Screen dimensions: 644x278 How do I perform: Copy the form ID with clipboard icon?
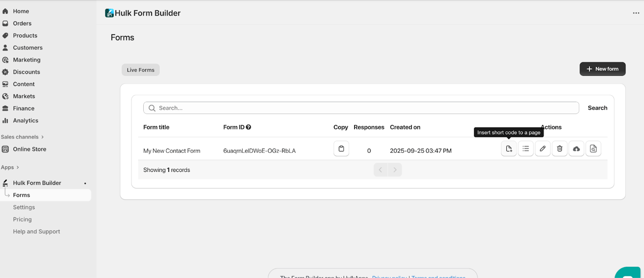click(341, 149)
